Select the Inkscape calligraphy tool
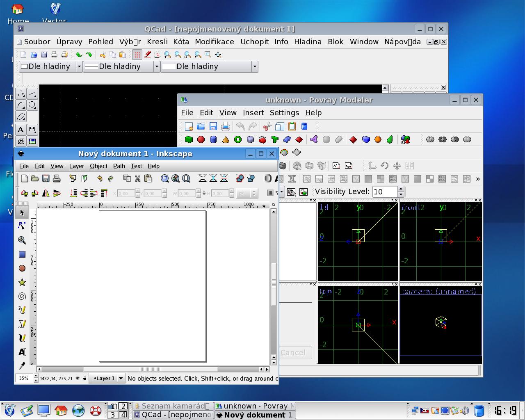 (x=22, y=338)
